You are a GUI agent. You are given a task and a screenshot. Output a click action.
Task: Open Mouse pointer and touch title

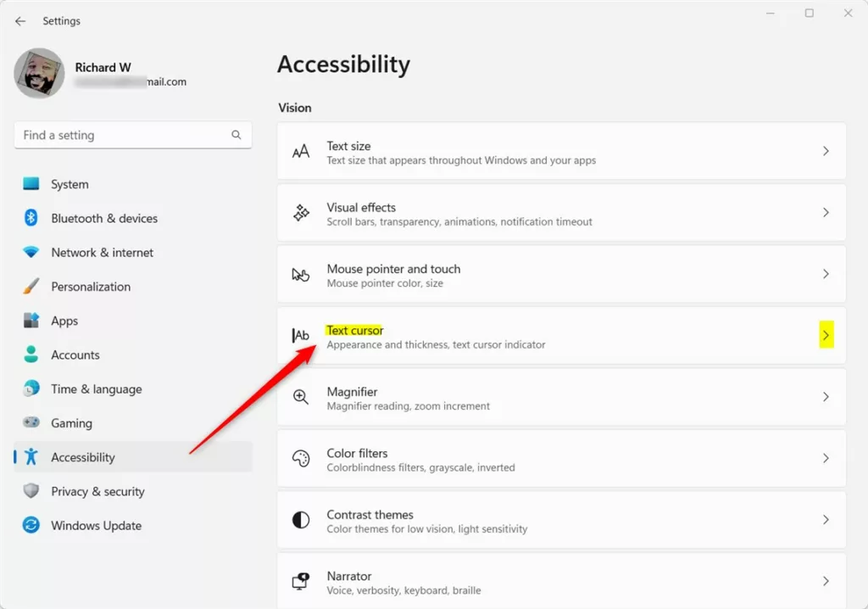393,269
